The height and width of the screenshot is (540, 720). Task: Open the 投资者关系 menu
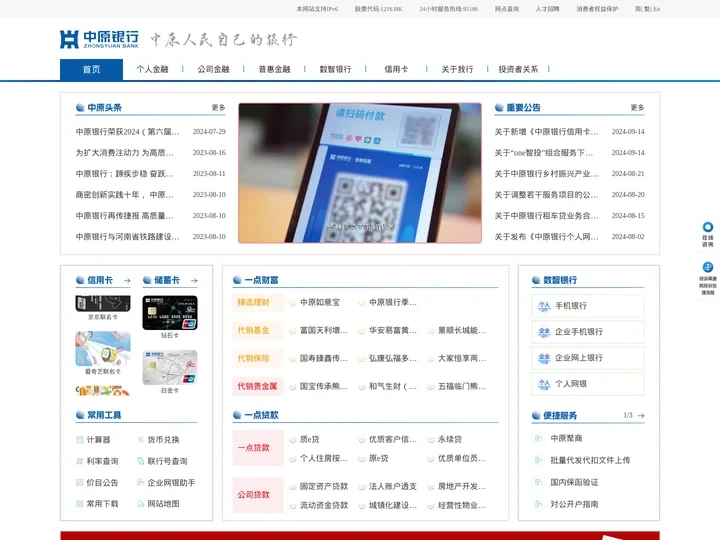point(518,69)
